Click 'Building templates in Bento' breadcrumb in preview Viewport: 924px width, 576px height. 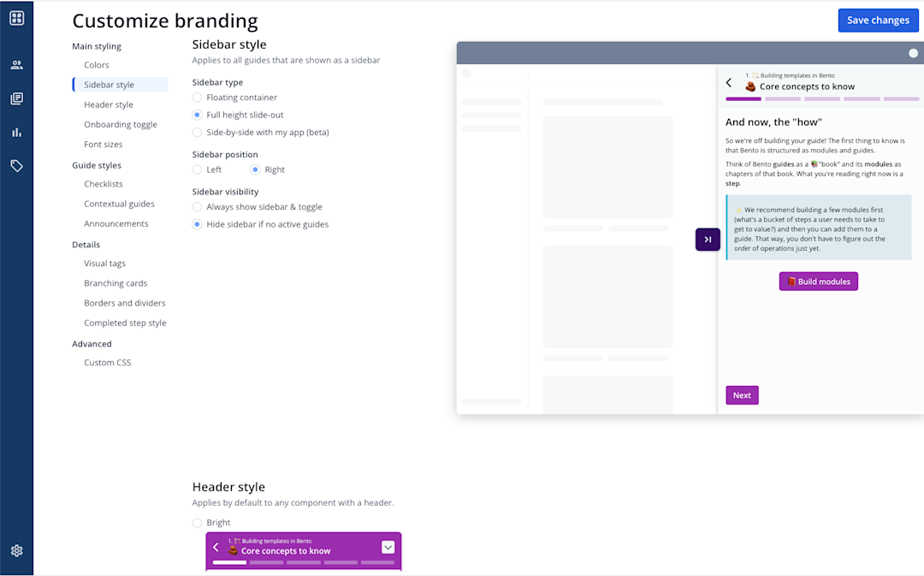797,75
